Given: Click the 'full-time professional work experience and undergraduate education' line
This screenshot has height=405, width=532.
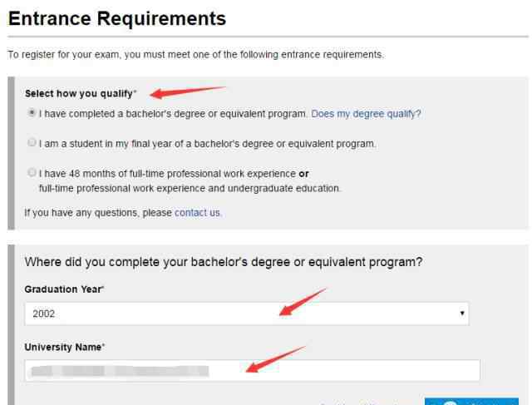Looking at the screenshot, I should 190,189.
